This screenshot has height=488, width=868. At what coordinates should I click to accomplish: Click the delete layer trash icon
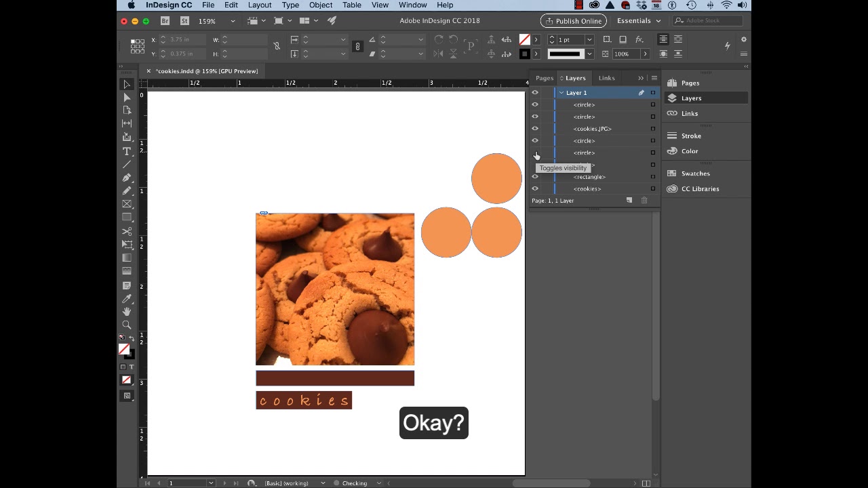click(644, 201)
